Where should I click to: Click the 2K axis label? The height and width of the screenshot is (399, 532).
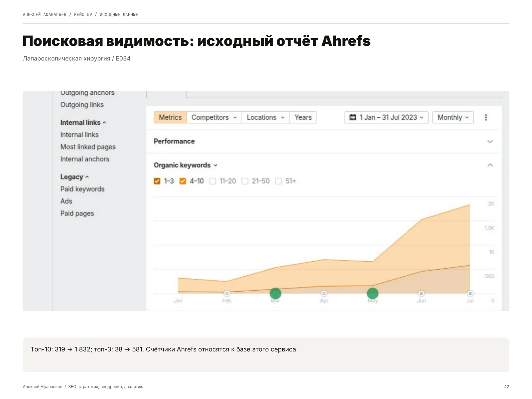coord(491,204)
